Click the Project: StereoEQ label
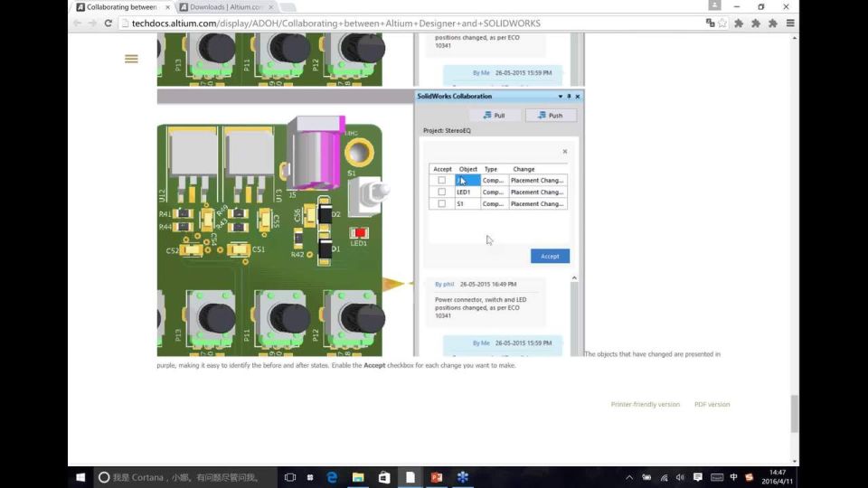This screenshot has width=868, height=488. (447, 130)
